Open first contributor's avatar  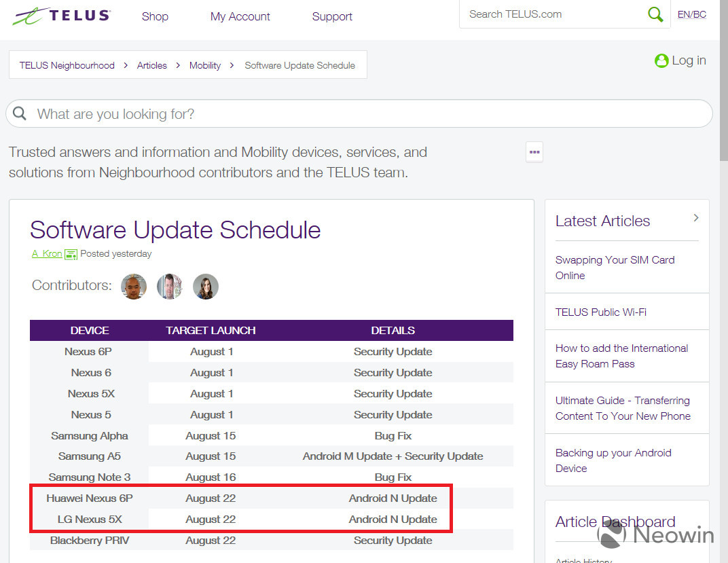(x=134, y=287)
